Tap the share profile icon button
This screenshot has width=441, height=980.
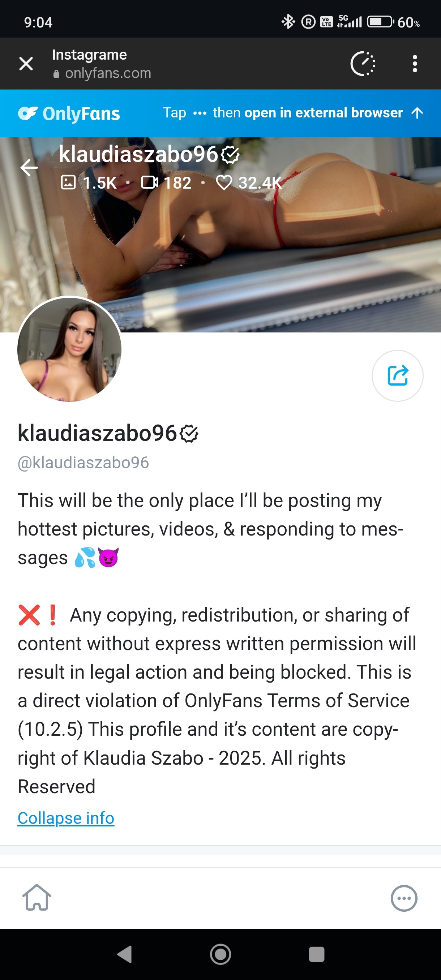(x=397, y=375)
